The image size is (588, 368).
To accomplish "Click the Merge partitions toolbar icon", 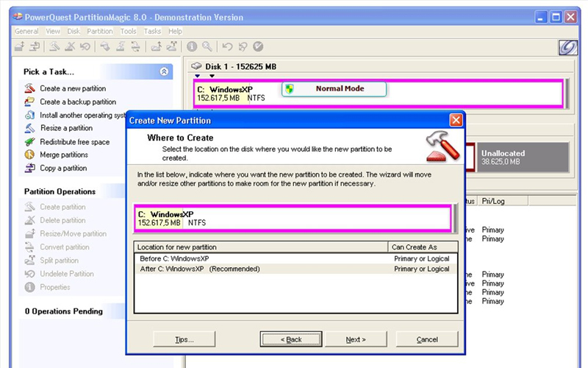I will [x=156, y=46].
